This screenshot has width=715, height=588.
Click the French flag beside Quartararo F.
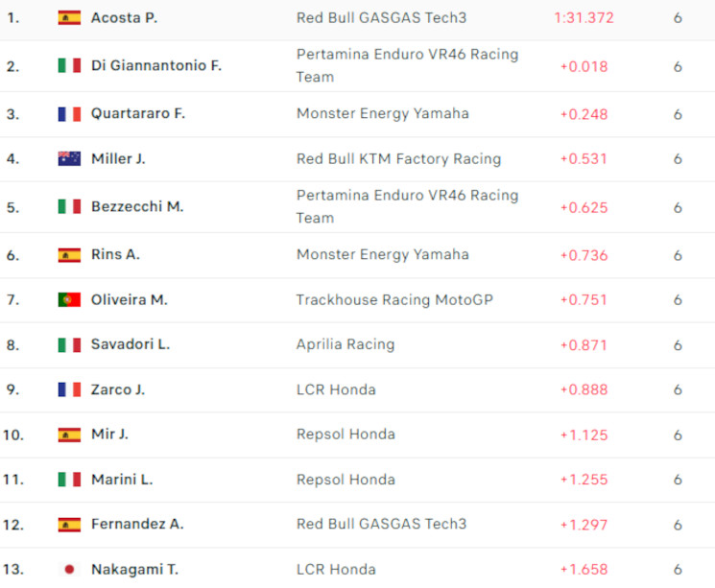69,114
